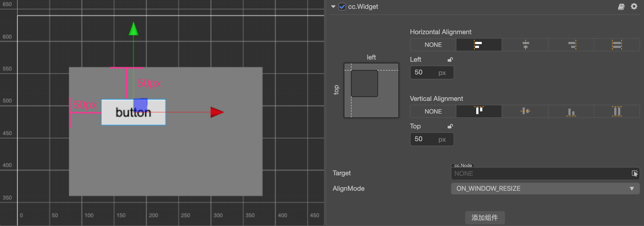
Task: Disable the cc.Widget component checkbox
Action: coord(342,7)
